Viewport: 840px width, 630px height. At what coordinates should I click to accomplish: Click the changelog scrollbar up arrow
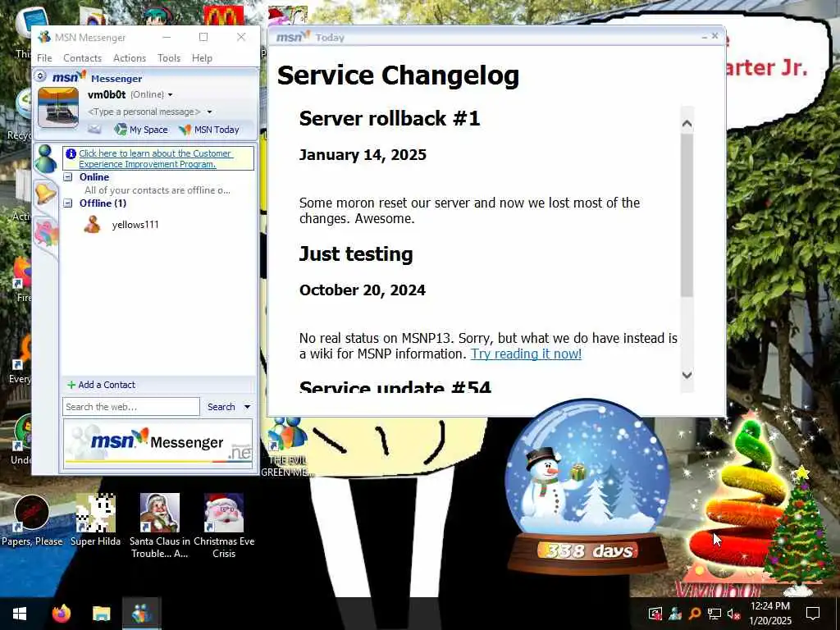tap(687, 124)
